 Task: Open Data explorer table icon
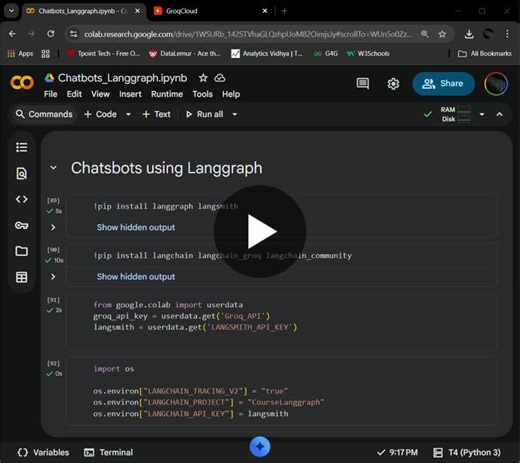[22, 277]
